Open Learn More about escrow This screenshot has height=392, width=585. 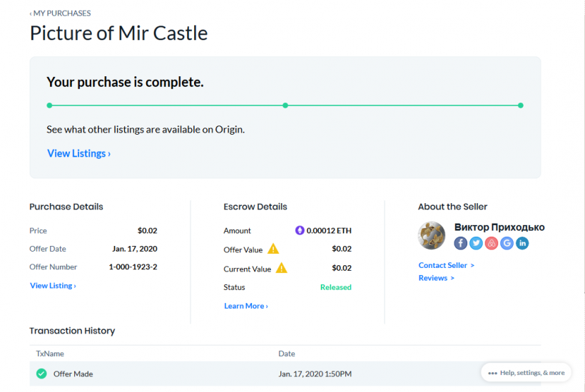click(x=246, y=306)
